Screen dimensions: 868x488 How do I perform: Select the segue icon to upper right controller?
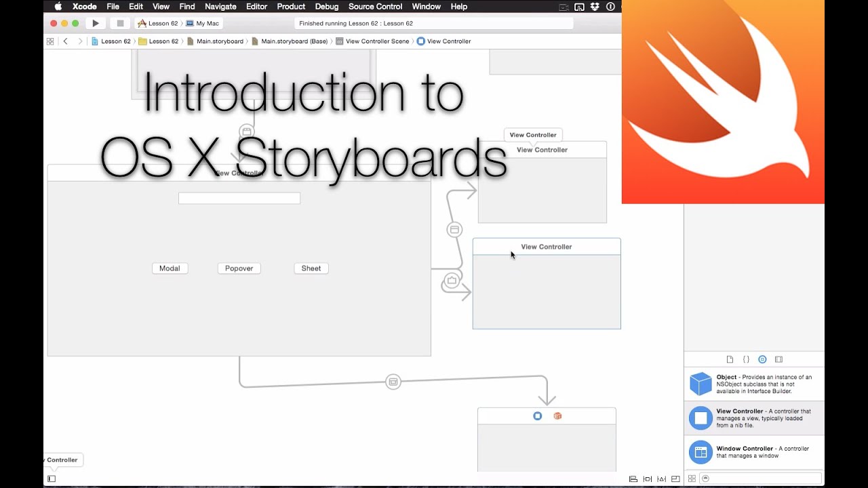[454, 230]
